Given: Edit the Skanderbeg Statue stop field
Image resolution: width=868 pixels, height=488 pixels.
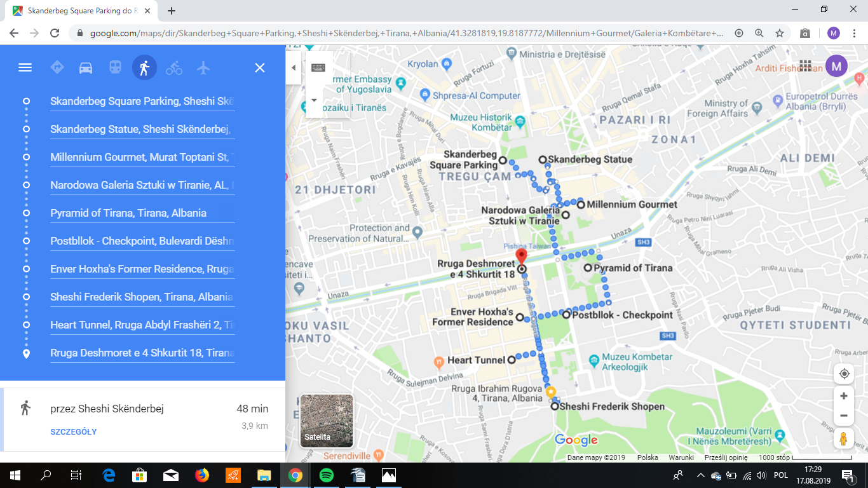Looking at the screenshot, I should pos(142,129).
